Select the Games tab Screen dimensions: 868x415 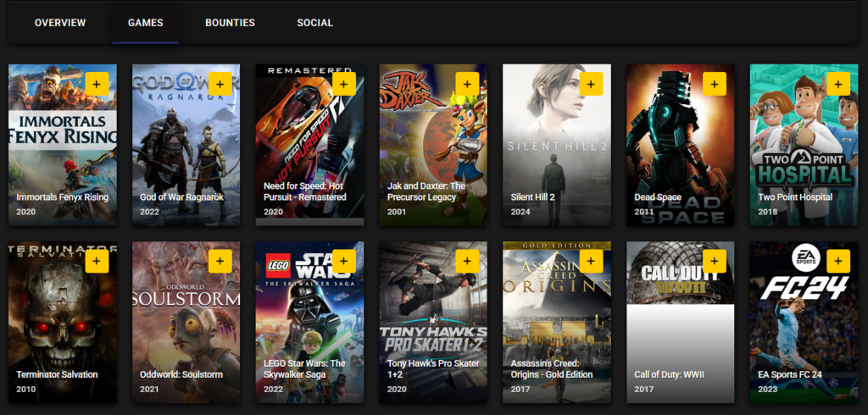pyautogui.click(x=146, y=23)
